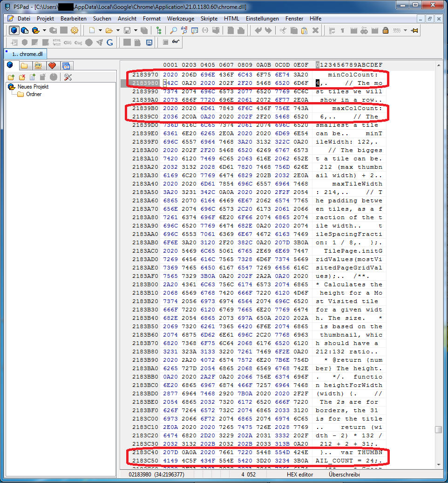This screenshot has height=483, width=448.
Task: Open the Favorites heart panel
Action: point(53,65)
